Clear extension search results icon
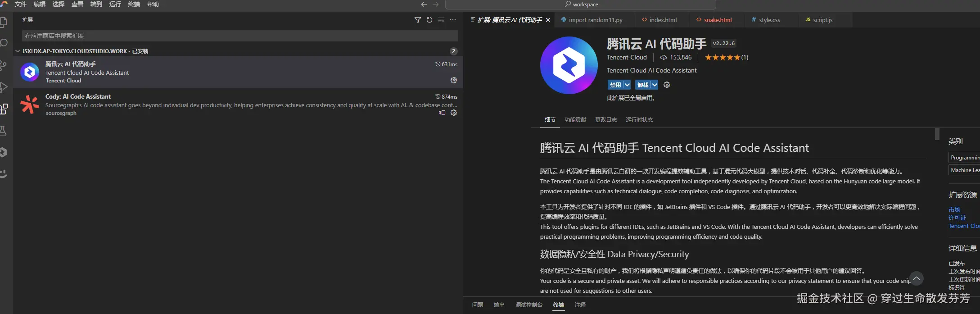Screen dimensions: 980x314 [441, 20]
